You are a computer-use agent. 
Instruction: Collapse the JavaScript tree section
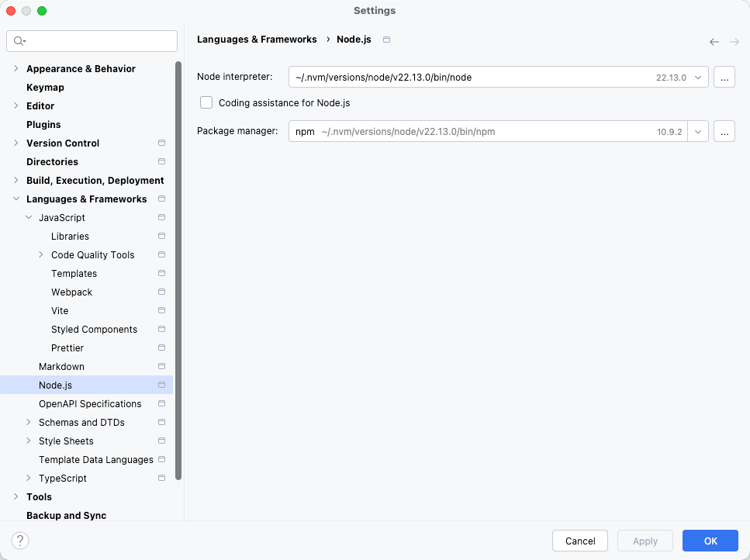click(29, 218)
